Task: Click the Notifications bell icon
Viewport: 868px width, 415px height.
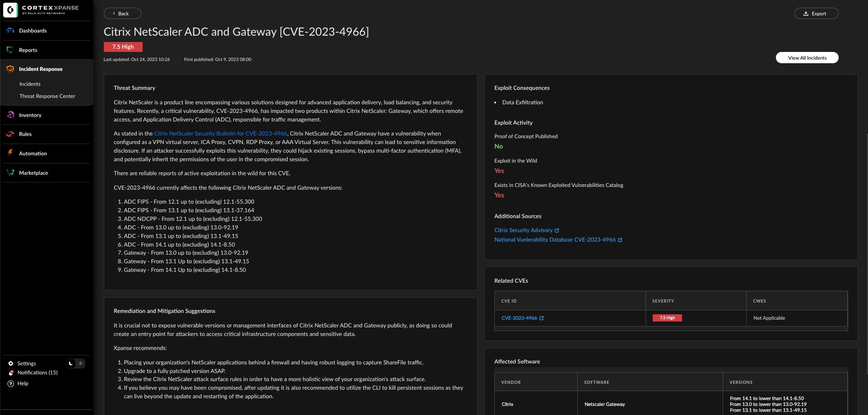Action: coord(11,373)
